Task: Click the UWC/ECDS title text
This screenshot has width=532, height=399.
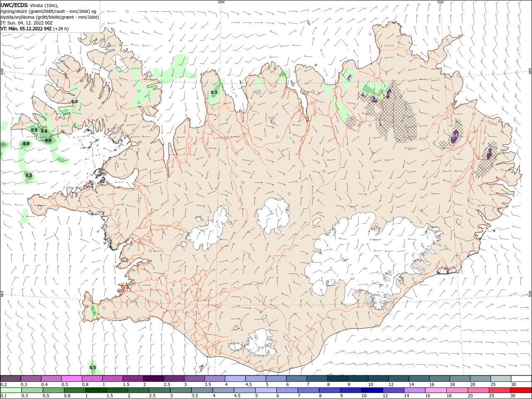Action: coord(14,5)
